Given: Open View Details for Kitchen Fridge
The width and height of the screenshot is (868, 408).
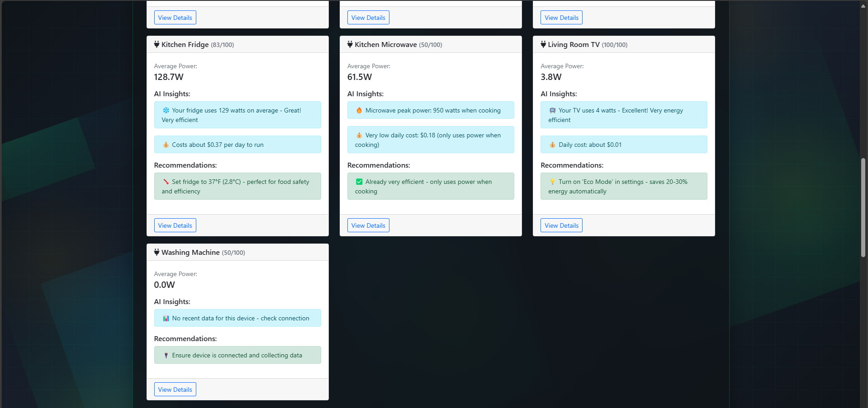Looking at the screenshot, I should 175,225.
